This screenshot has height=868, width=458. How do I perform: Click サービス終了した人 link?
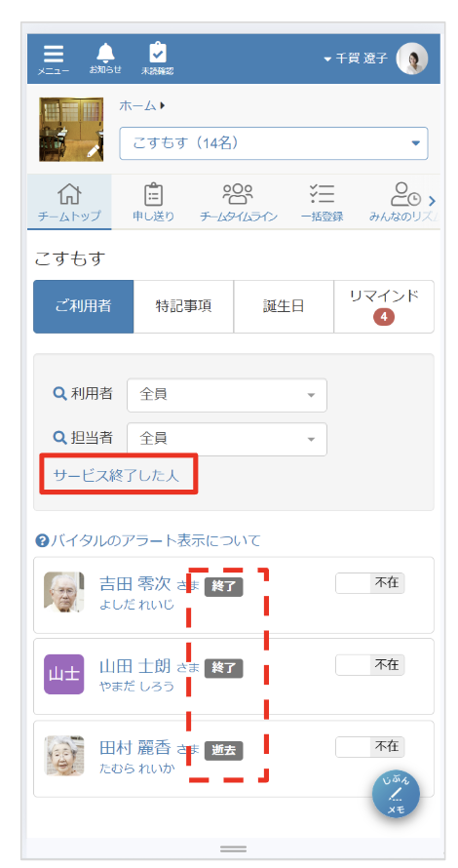click(116, 475)
